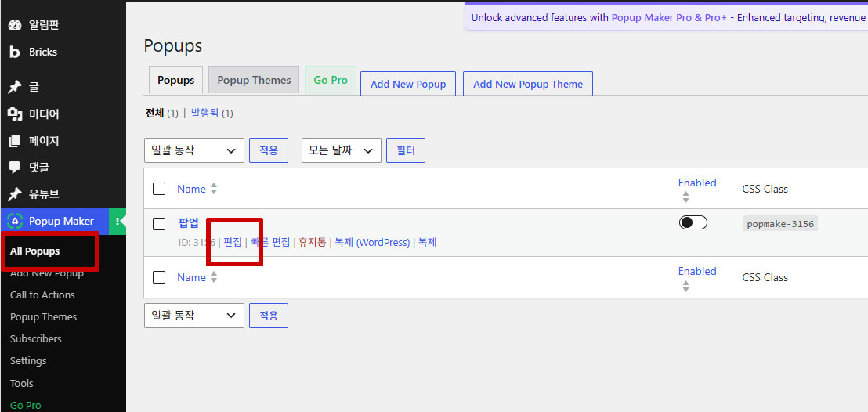This screenshot has height=412, width=868.
Task: Click the Popups page heading
Action: [x=173, y=46]
